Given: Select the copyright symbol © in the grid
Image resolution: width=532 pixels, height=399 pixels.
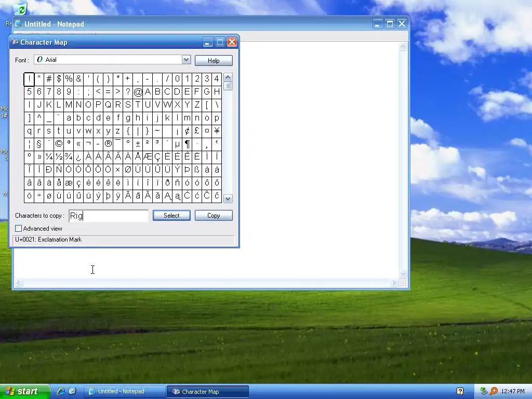Looking at the screenshot, I should pyautogui.click(x=59, y=144).
